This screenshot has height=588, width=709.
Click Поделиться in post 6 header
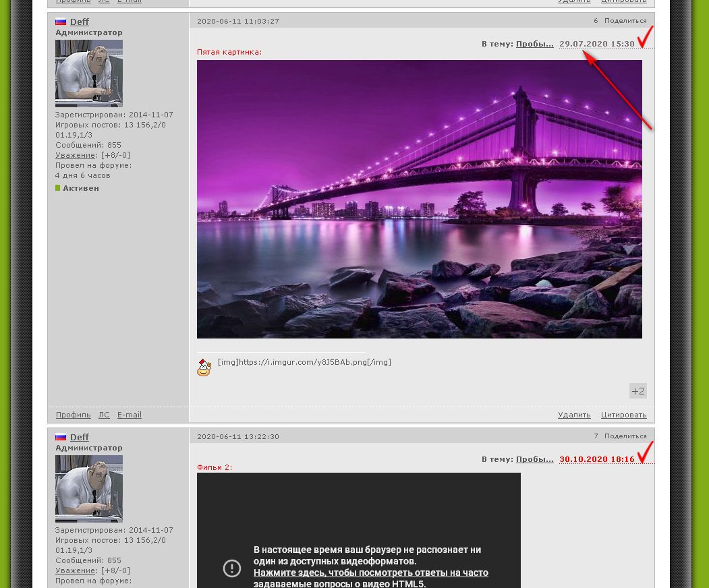coord(625,21)
